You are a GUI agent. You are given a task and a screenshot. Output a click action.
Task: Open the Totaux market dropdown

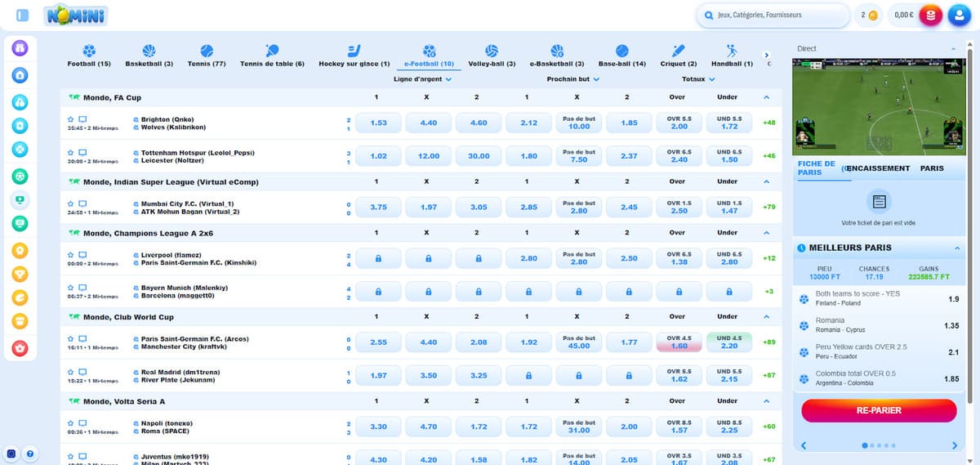pyautogui.click(x=698, y=79)
